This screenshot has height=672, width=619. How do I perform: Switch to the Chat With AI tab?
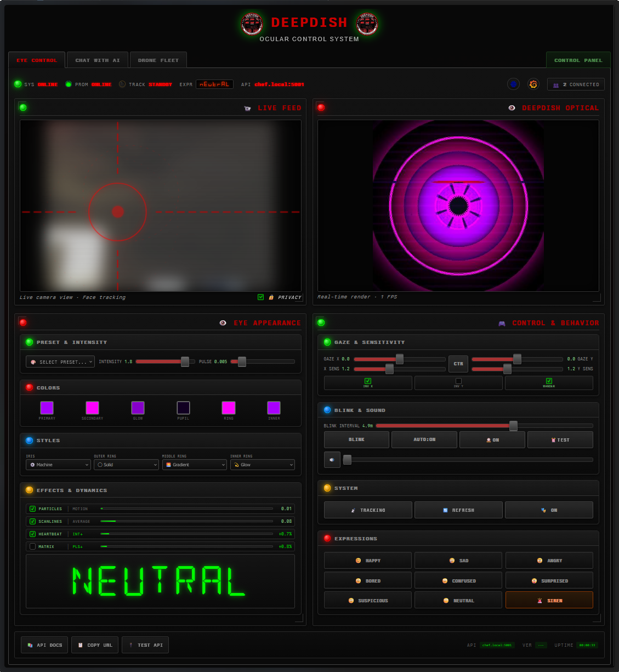point(98,60)
